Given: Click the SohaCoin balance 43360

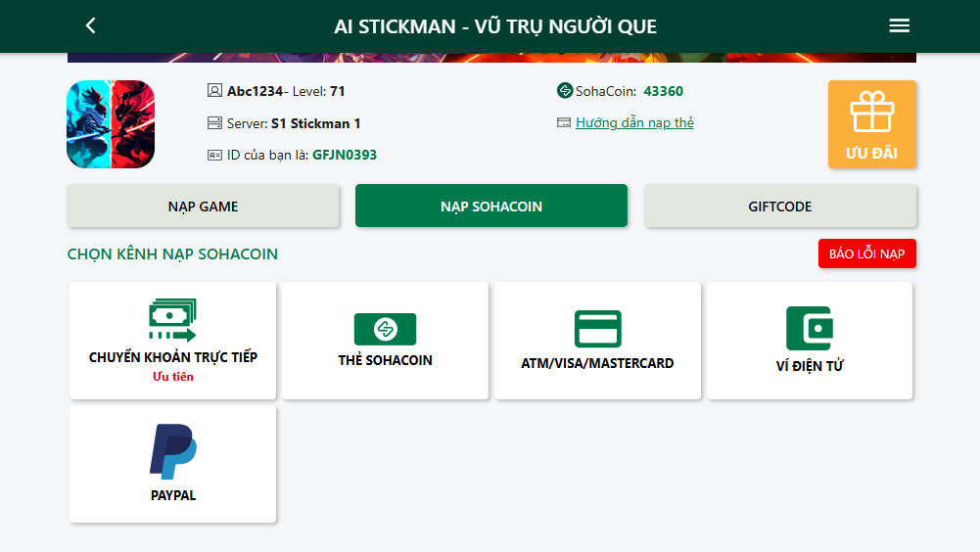Looking at the screenshot, I should 663,91.
